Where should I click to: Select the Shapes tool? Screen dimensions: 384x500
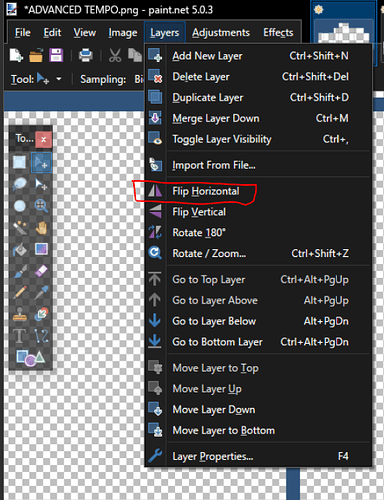pos(30,358)
